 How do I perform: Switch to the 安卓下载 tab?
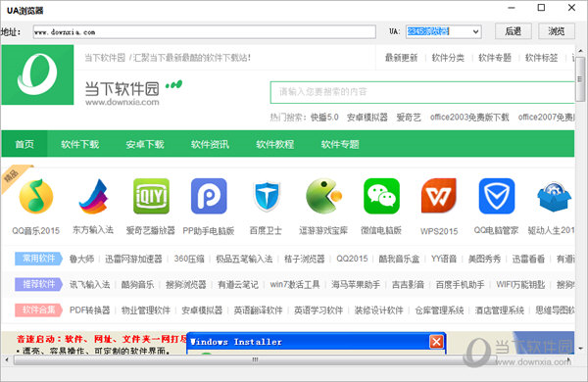(145, 144)
